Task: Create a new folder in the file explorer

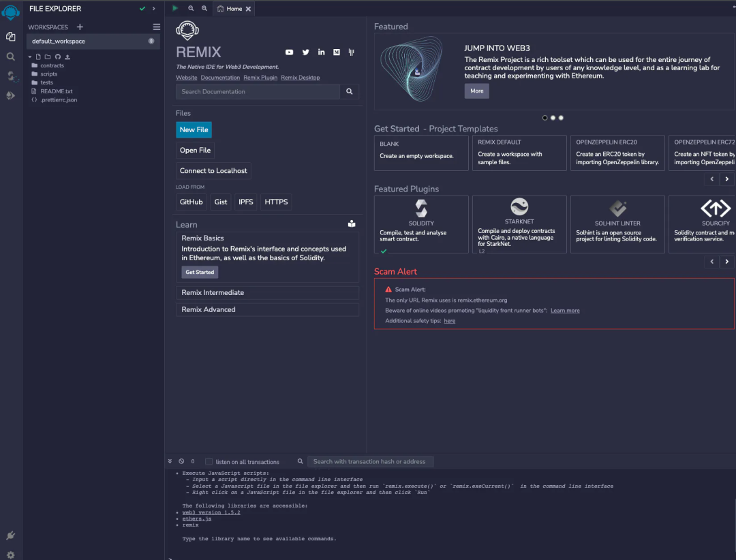Action: [48, 57]
